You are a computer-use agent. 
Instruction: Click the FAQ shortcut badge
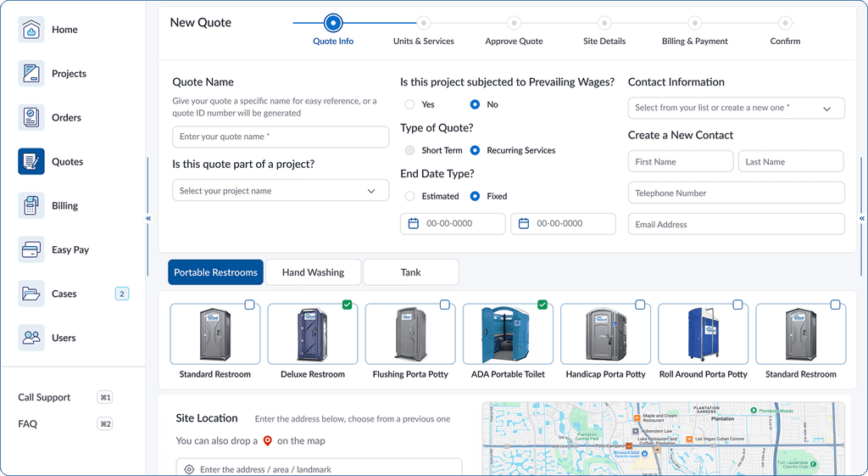(x=104, y=424)
